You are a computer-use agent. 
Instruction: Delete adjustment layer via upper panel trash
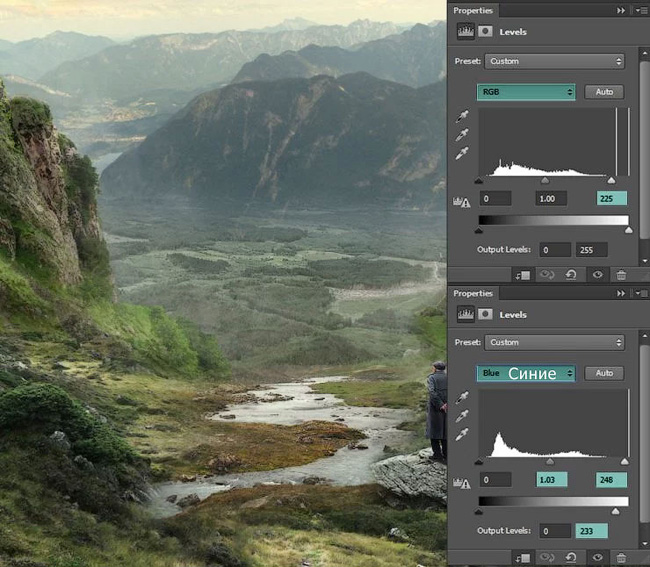coord(621,275)
